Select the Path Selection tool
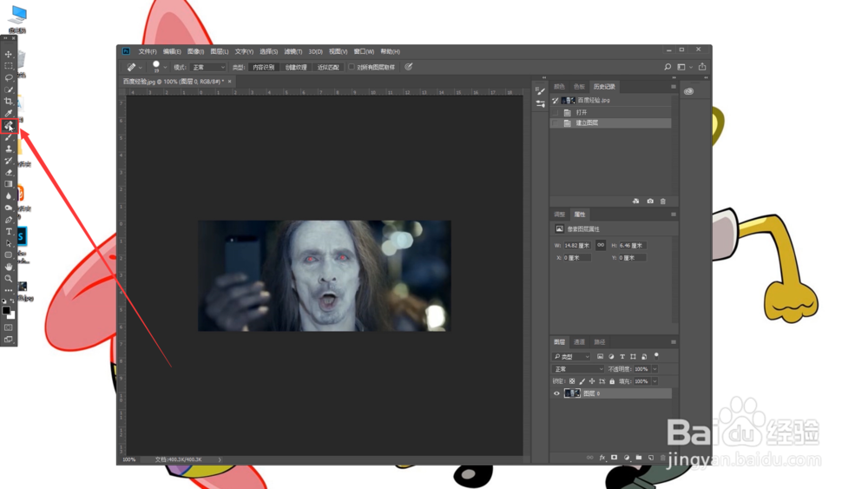 click(x=9, y=243)
